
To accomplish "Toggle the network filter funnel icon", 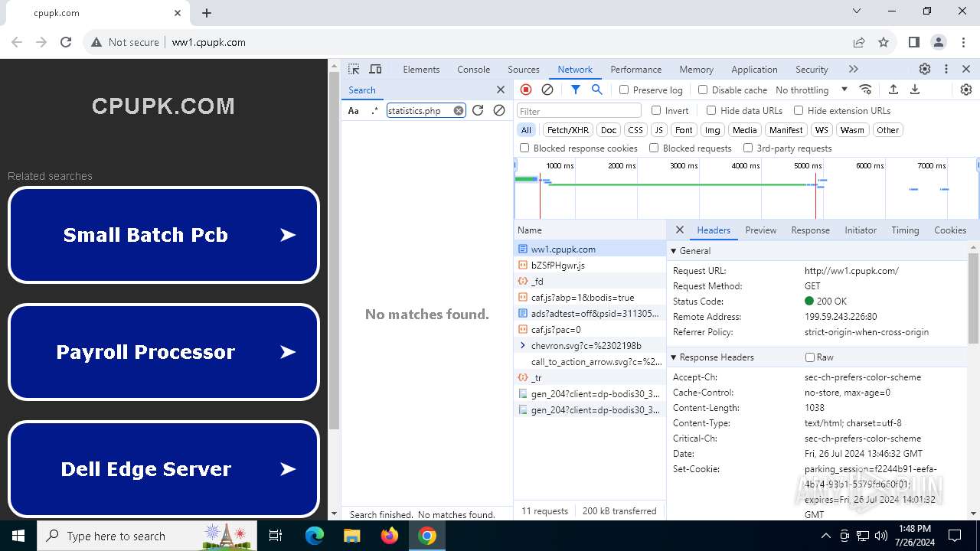I will [x=576, y=90].
